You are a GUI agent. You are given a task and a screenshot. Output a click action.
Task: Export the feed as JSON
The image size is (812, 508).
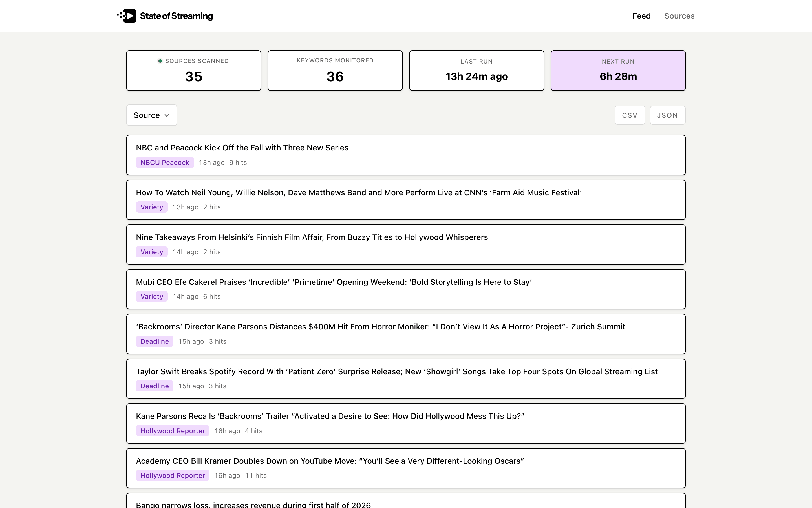(x=667, y=115)
